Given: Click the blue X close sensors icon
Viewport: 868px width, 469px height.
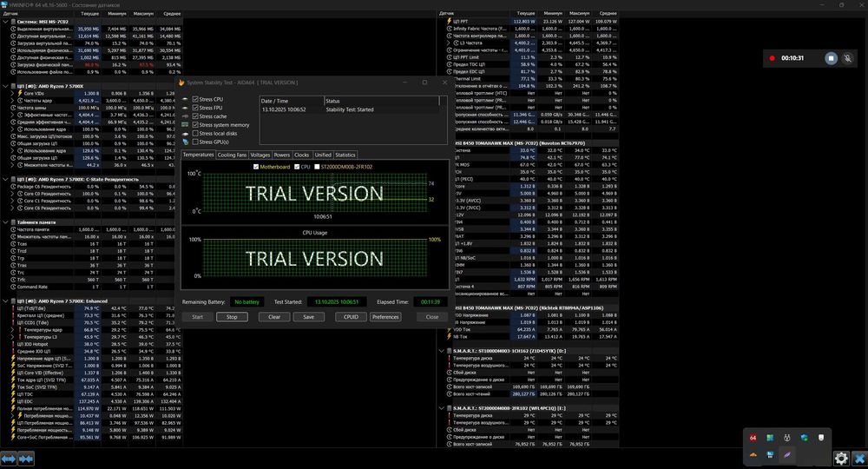Looking at the screenshot, I should [859, 458].
